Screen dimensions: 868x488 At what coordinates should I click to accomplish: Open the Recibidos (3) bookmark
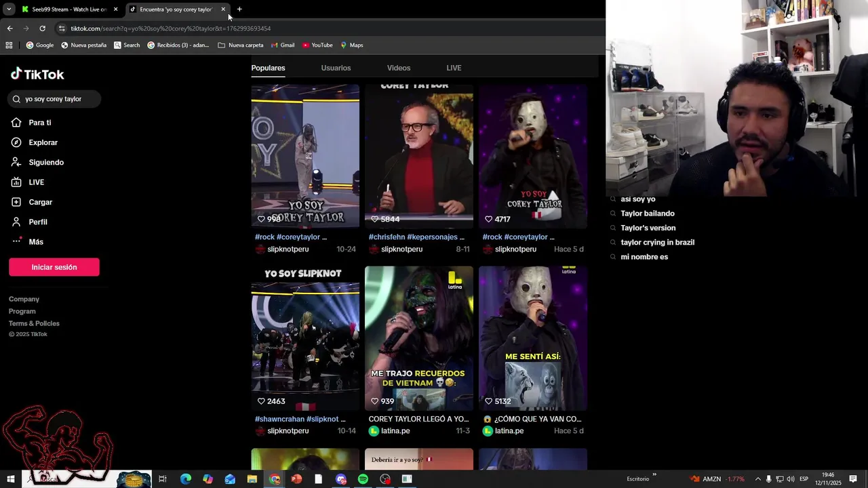[178, 45]
